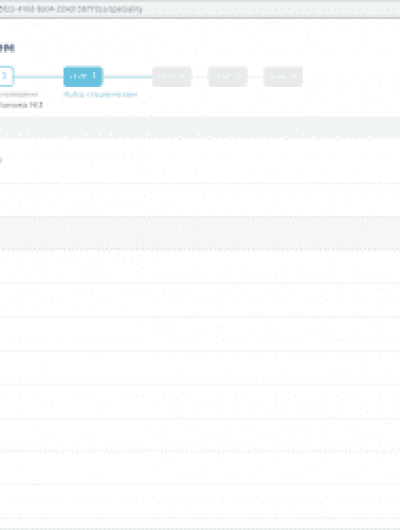Click the browser address bar URL
Image resolution: width=400 pixels, height=530 pixels.
click(71, 9)
